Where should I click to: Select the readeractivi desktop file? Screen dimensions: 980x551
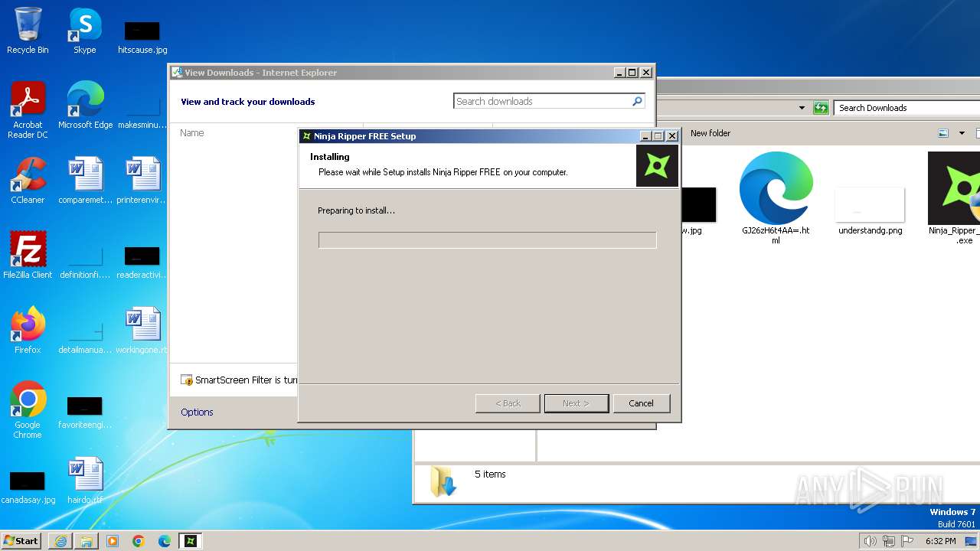point(142,262)
